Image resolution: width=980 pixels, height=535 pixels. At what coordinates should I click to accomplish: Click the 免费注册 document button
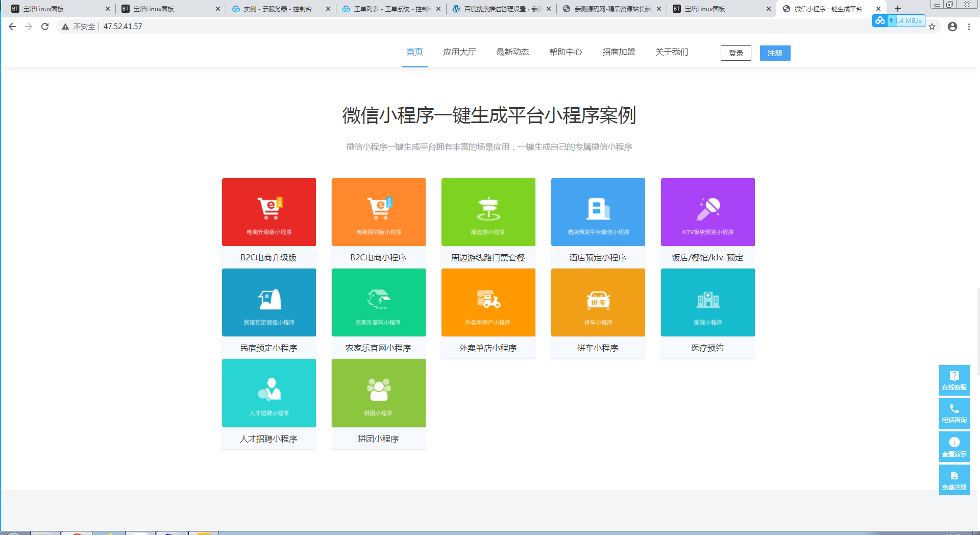click(954, 480)
